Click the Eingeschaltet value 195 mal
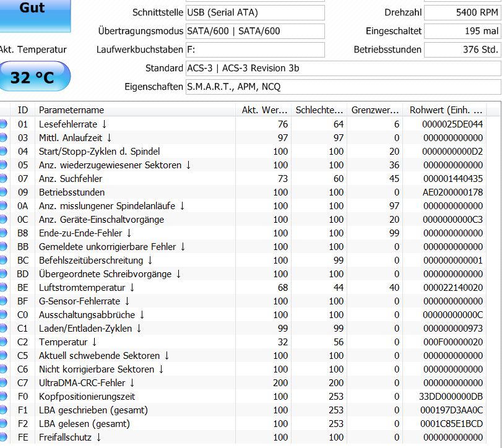Image resolution: width=502 pixels, height=448 pixels. pyautogui.click(x=462, y=31)
